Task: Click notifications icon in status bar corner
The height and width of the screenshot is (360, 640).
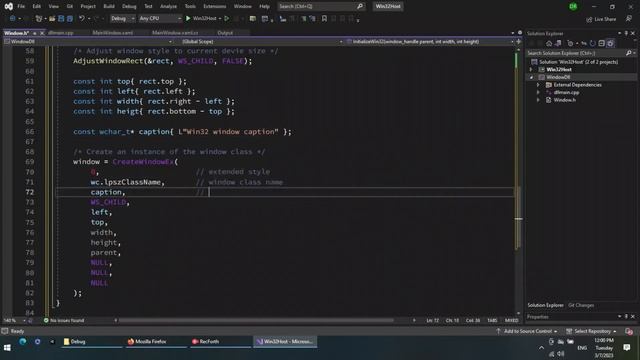Action: (629, 331)
